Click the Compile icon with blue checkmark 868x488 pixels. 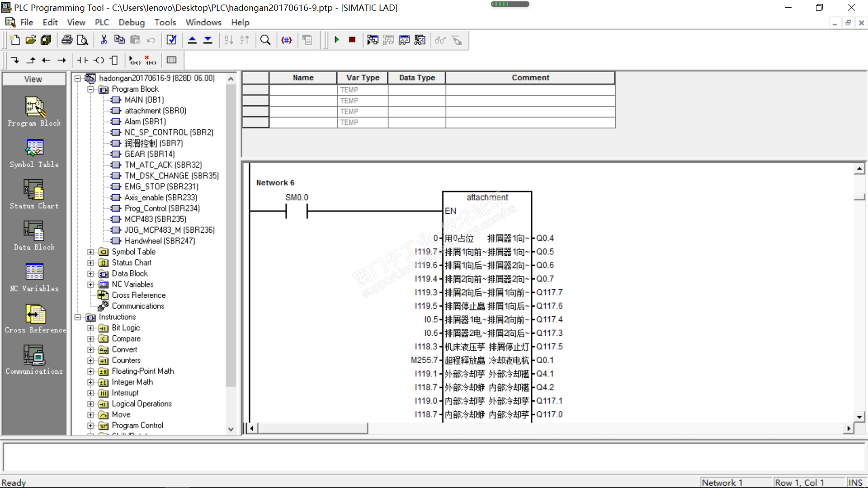pyautogui.click(x=171, y=40)
